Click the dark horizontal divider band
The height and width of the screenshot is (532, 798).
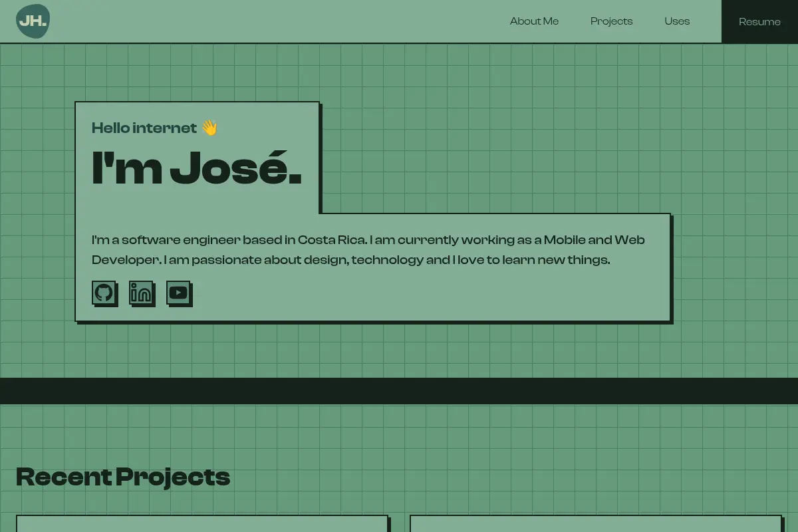coord(399,391)
